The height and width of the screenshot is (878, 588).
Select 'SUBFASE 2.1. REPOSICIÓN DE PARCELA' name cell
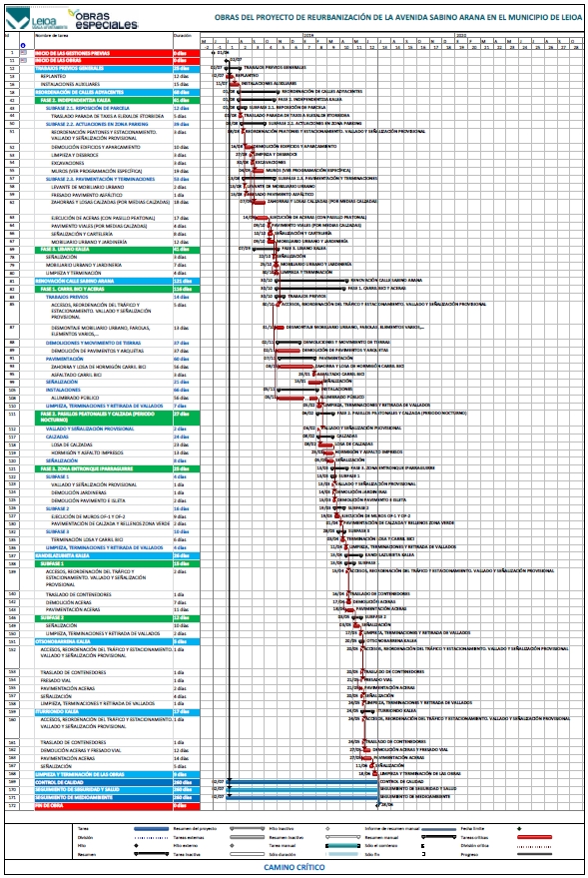click(103, 108)
